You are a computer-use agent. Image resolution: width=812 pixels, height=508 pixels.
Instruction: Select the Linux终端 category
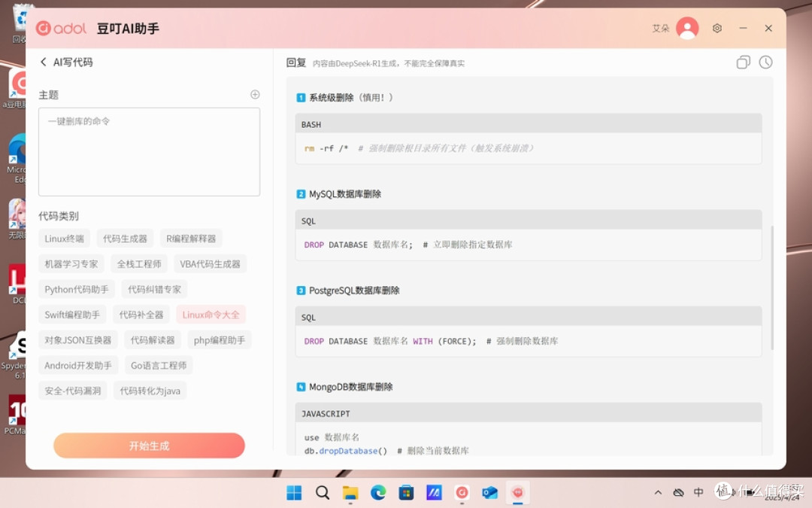[x=64, y=239]
